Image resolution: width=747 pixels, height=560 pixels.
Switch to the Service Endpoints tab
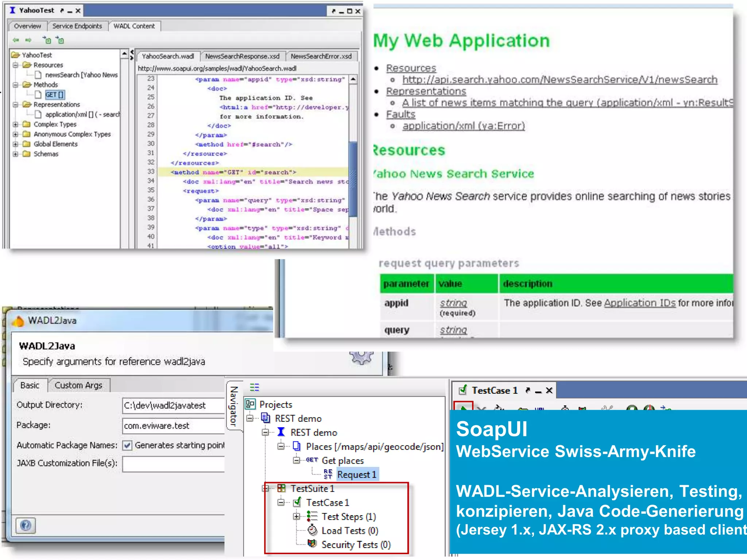pos(77,26)
